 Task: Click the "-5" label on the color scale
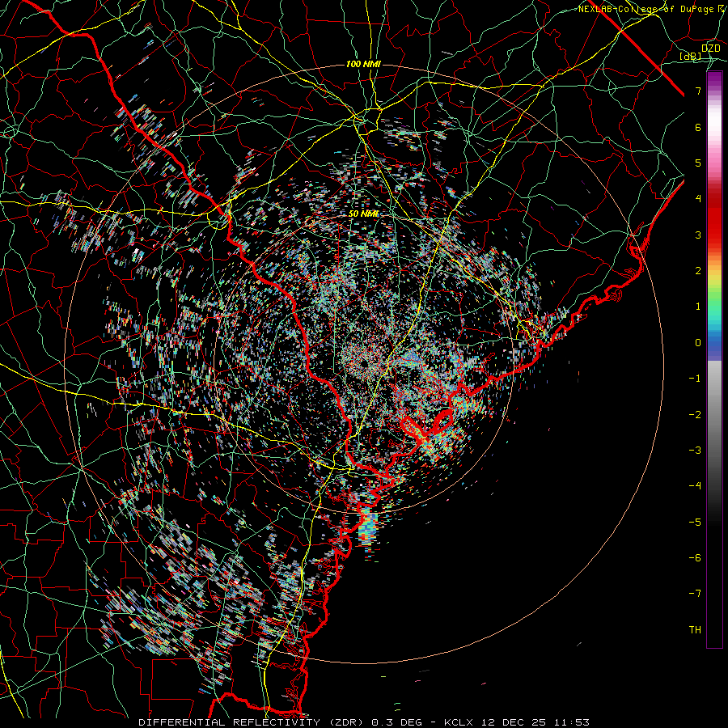point(695,522)
